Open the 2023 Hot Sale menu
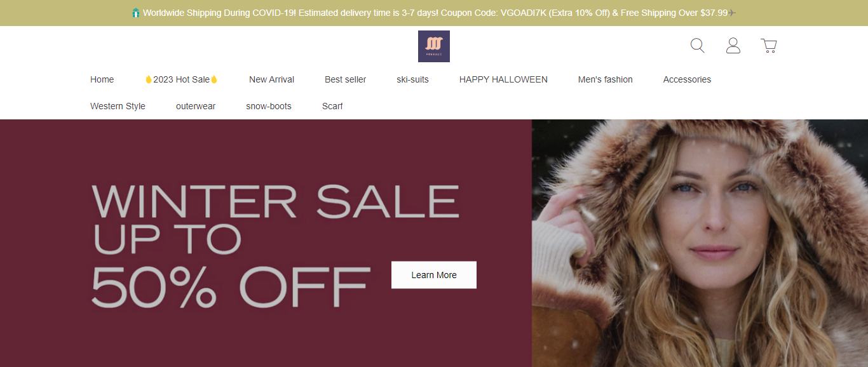This screenshot has height=367, width=868. (x=182, y=79)
